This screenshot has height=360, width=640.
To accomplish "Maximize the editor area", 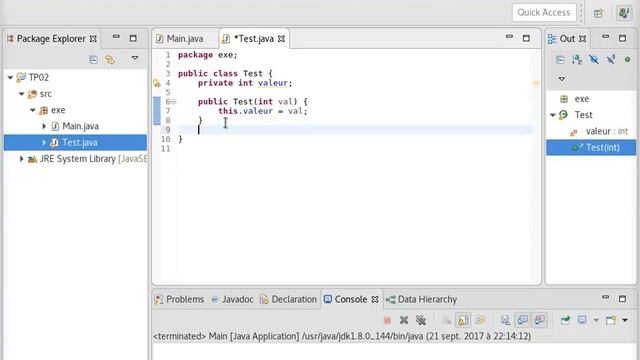I will pyautogui.click(x=526, y=38).
